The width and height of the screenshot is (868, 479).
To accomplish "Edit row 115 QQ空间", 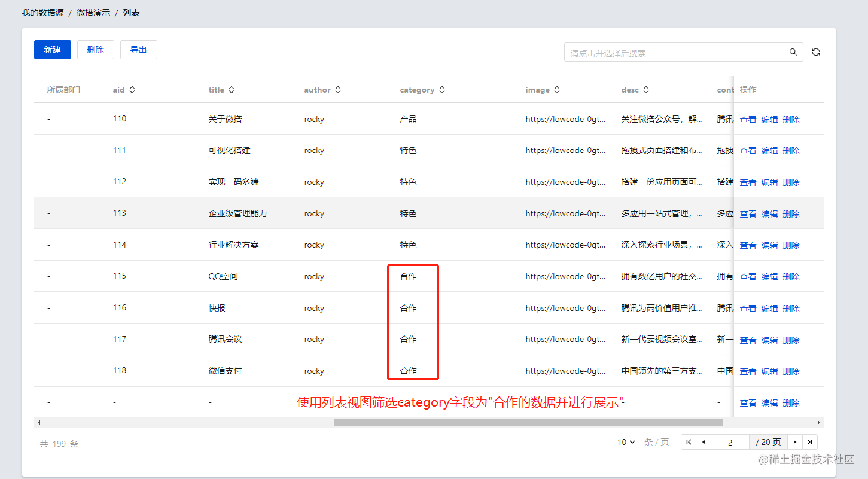I will pyautogui.click(x=769, y=277).
